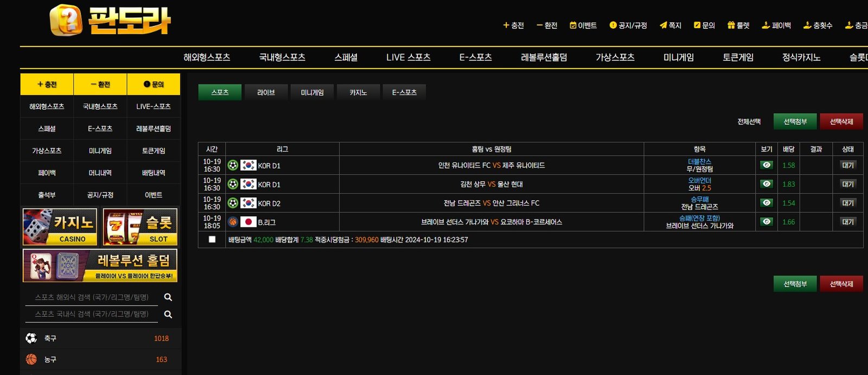The height and width of the screenshot is (375, 868).
Task: Click eye icon for 브레이브 선더스 match
Action: click(x=766, y=221)
